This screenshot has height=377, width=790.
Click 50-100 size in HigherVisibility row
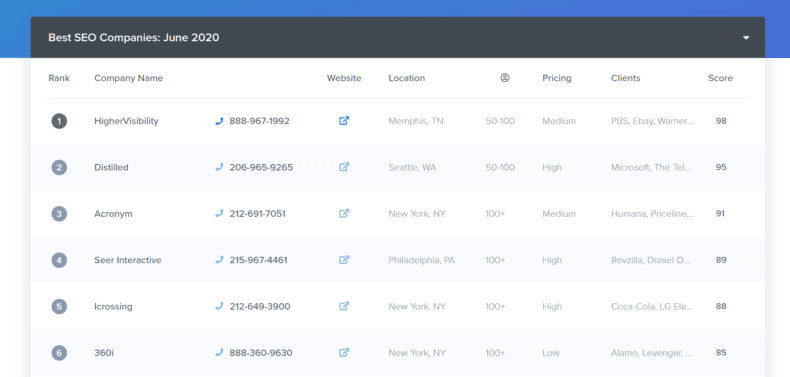click(500, 121)
